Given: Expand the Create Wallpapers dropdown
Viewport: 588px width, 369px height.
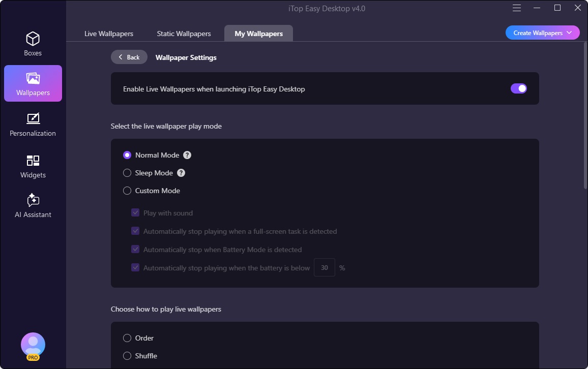Looking at the screenshot, I should [x=542, y=33].
